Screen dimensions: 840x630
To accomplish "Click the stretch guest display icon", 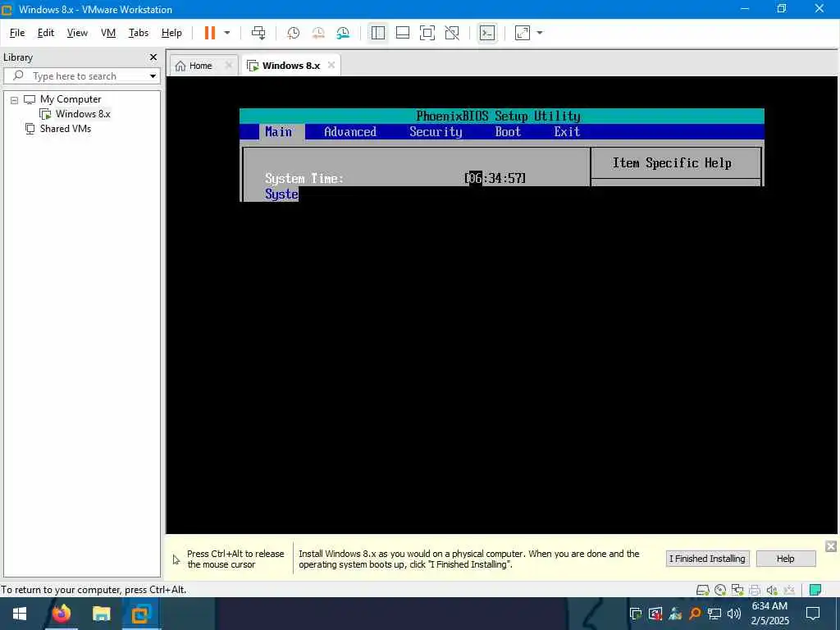I will pyautogui.click(x=523, y=33).
